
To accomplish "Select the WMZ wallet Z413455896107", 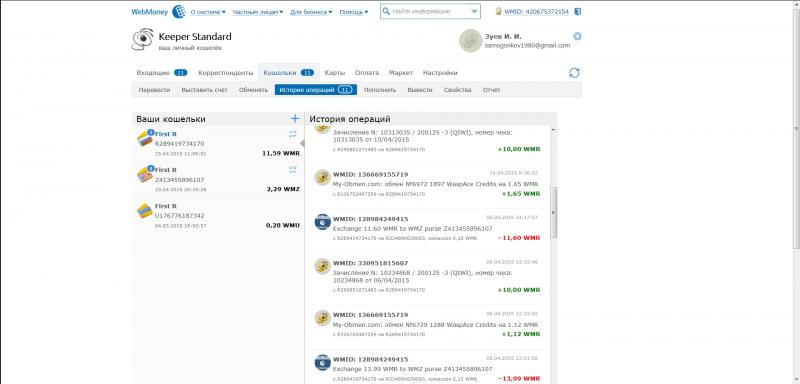I will pyautogui.click(x=218, y=180).
